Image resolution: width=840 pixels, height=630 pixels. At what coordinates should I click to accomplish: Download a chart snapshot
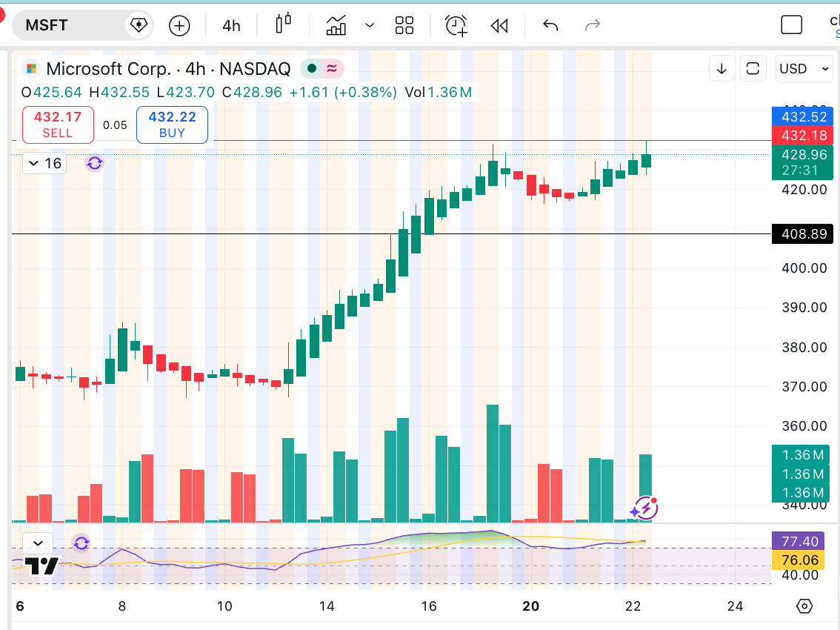[721, 68]
